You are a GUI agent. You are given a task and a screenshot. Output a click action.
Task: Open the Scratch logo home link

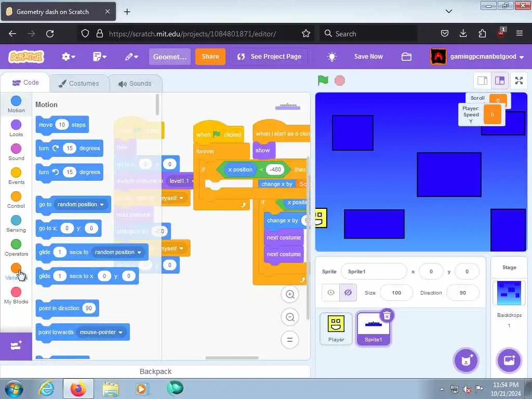click(26, 57)
